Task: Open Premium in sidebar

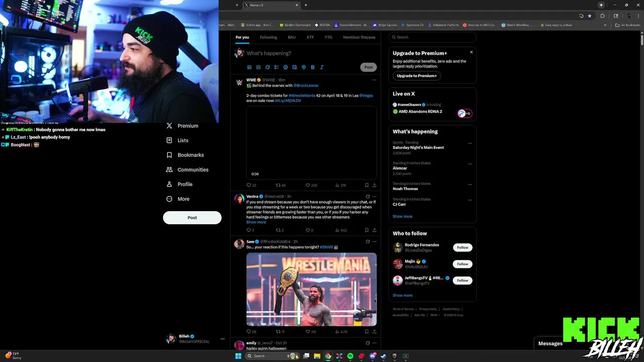Action: pyautogui.click(x=182, y=126)
